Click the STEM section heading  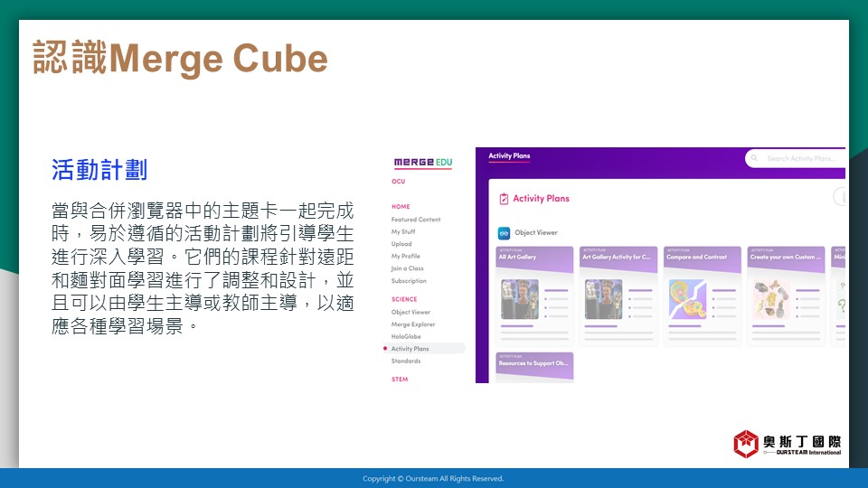tap(400, 379)
